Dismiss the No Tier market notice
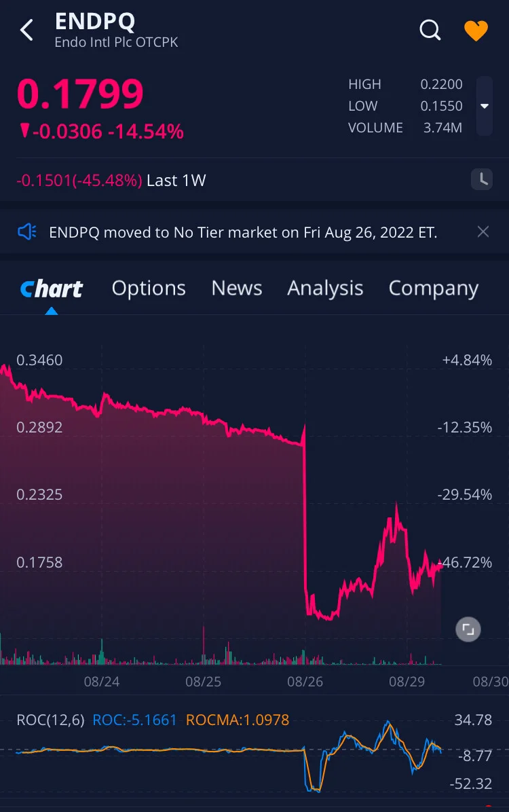 (483, 232)
